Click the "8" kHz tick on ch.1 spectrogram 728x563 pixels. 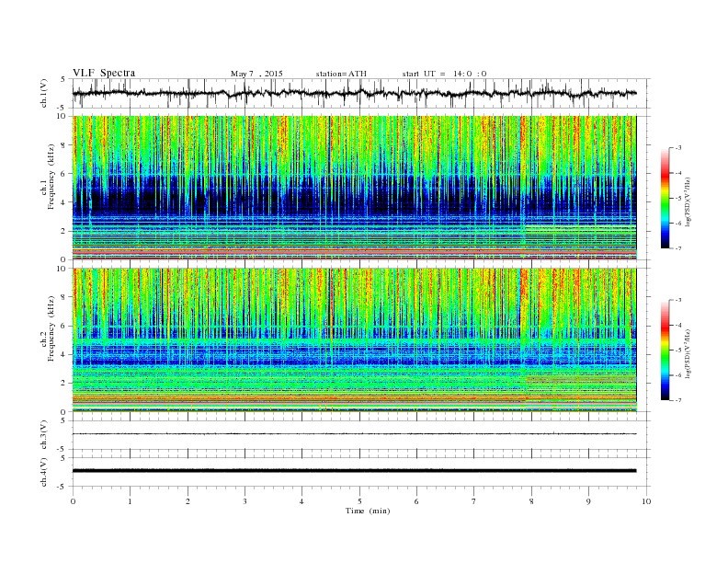pyautogui.click(x=64, y=145)
